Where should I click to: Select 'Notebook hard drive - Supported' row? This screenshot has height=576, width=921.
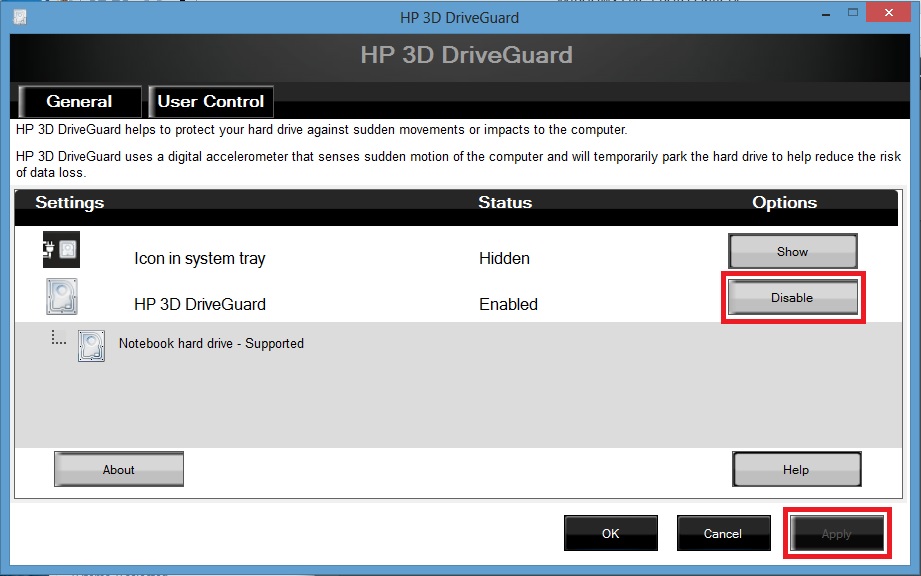click(x=211, y=343)
